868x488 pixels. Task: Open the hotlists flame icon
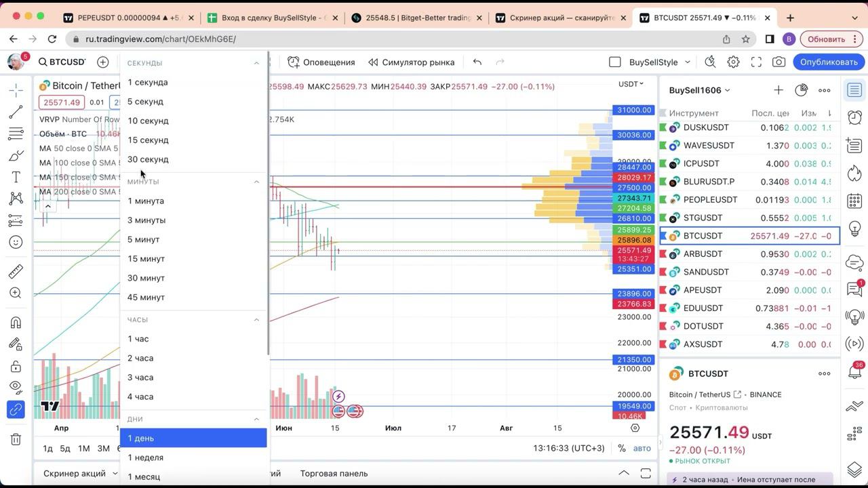[854, 174]
